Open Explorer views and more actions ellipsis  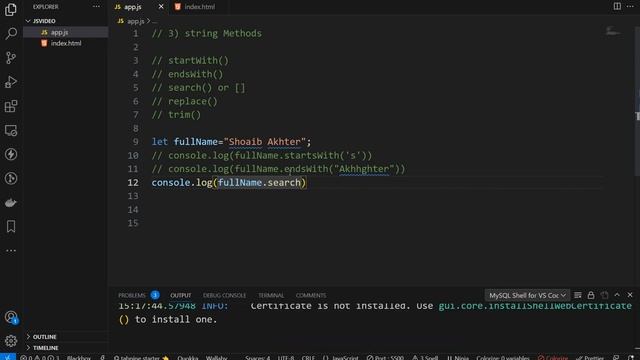(96, 7)
